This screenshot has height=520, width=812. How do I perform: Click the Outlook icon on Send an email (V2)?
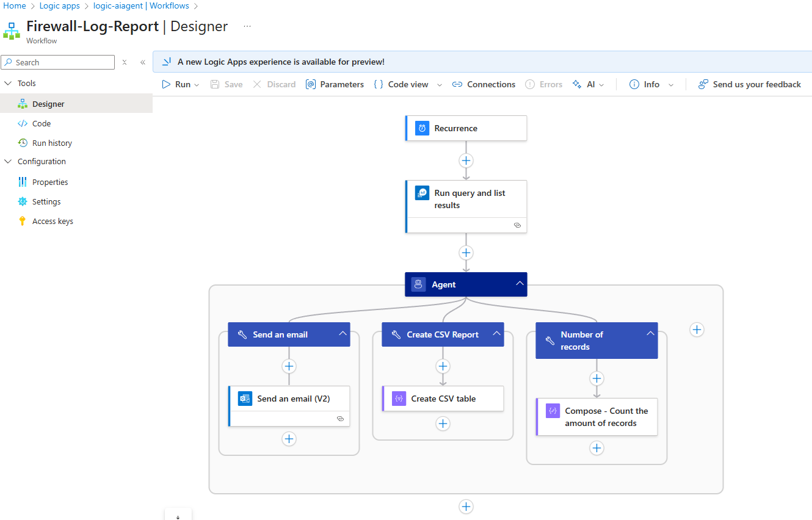pyautogui.click(x=245, y=399)
